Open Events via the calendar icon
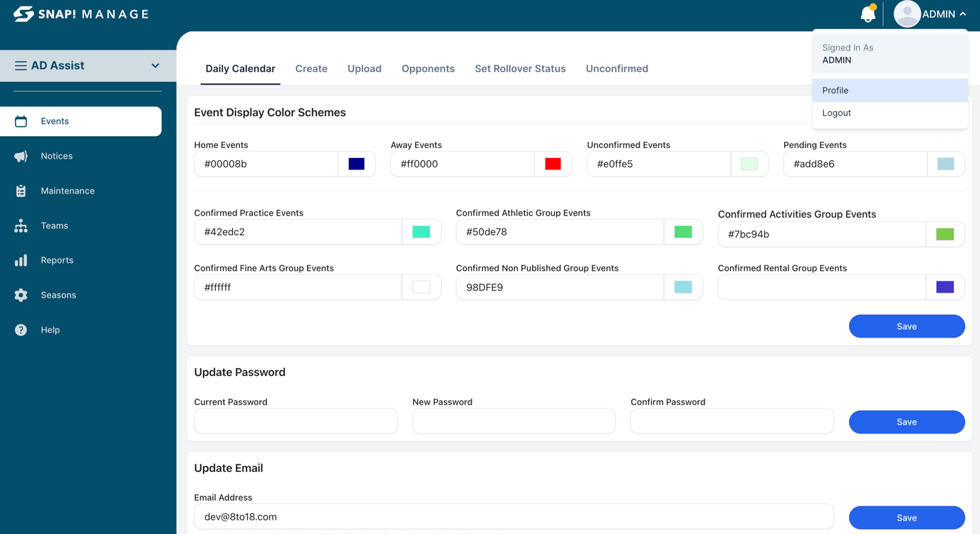The width and height of the screenshot is (980, 534). pyautogui.click(x=21, y=122)
